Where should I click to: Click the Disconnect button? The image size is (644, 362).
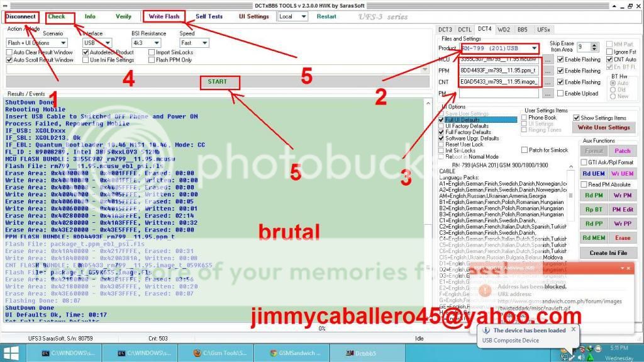click(x=21, y=16)
